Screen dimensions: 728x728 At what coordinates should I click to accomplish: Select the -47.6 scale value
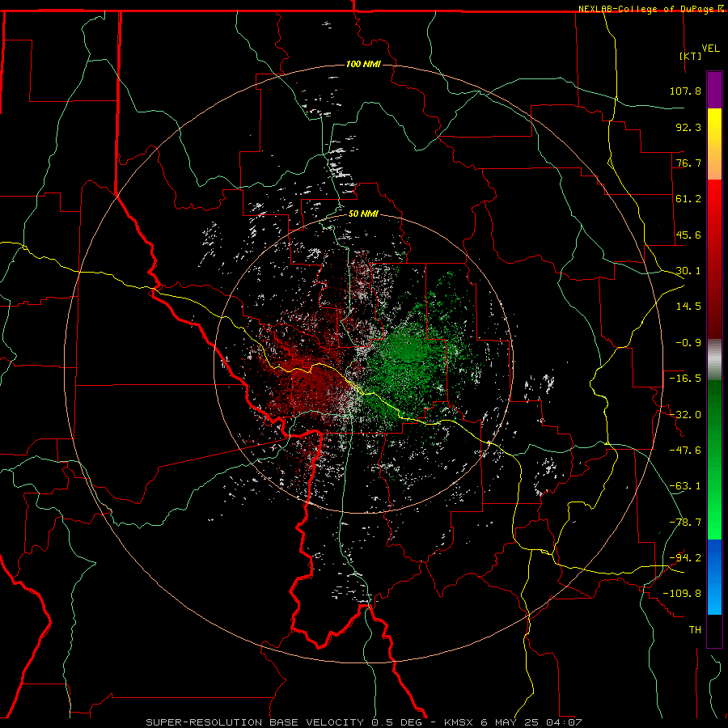pos(685,451)
